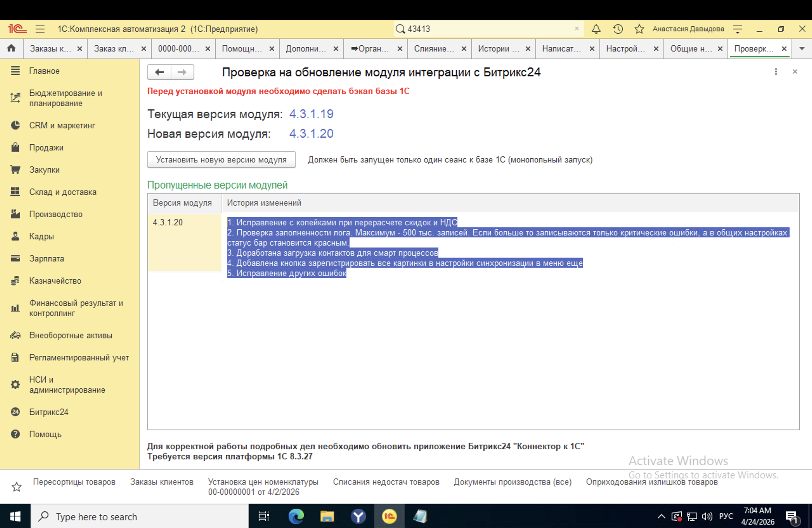Switch to the Заказы к... tab
This screenshot has height=528, width=812.
point(50,49)
